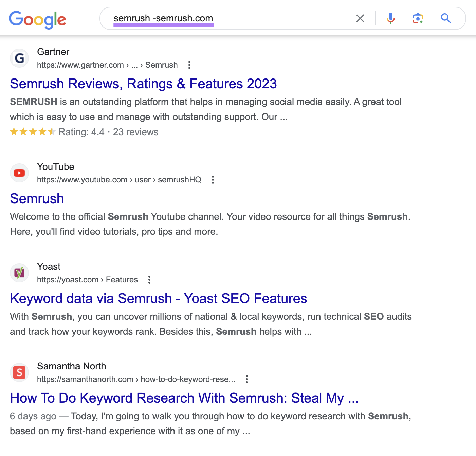Open the three-dot menu for Gartner result
Screen dimensions: 476x456
189,65
